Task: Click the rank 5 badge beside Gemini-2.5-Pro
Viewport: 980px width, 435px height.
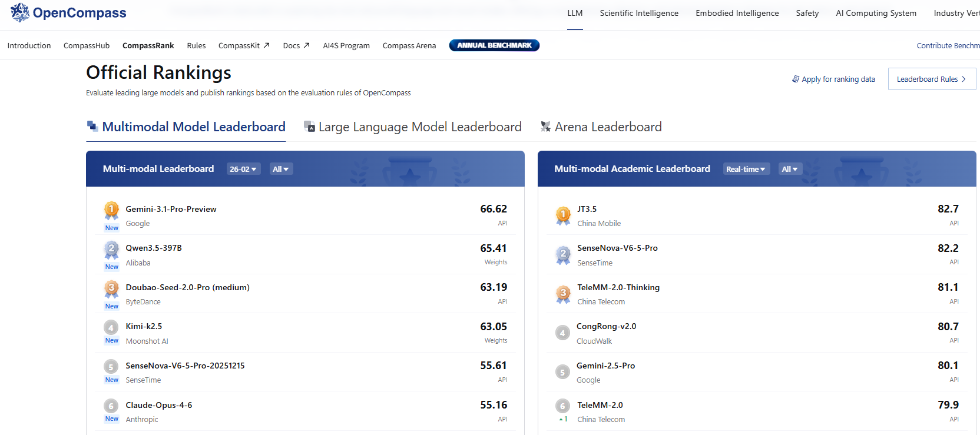Action: [562, 373]
